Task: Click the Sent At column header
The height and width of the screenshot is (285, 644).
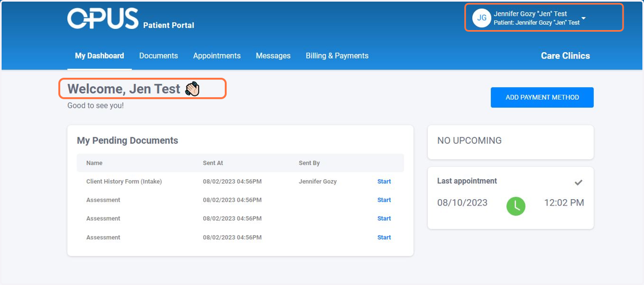Action: pos(213,163)
